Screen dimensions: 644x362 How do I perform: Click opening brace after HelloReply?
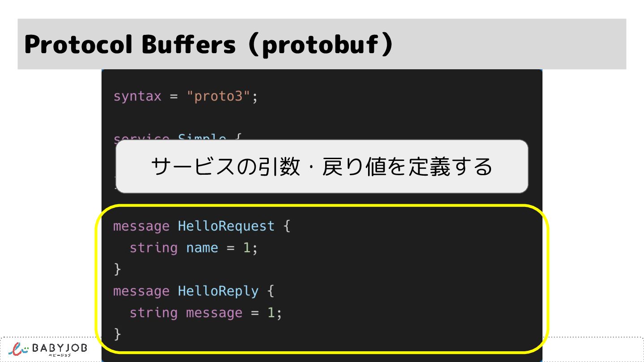[271, 291]
